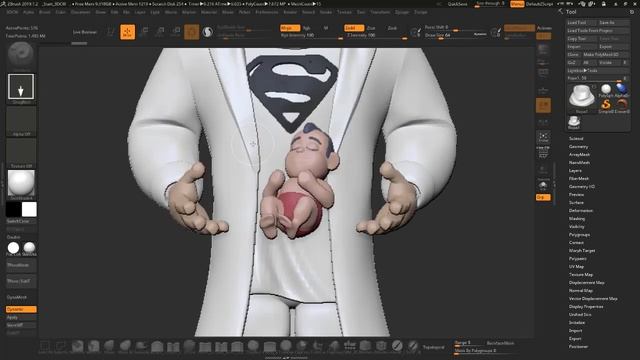
Task: Expand the Deformation sub-palette
Action: (581, 211)
